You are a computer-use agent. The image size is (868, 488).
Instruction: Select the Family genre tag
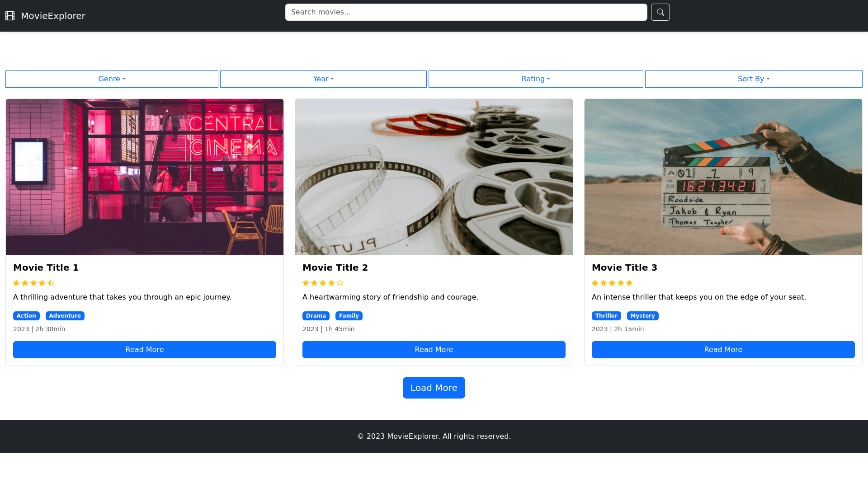349,315
